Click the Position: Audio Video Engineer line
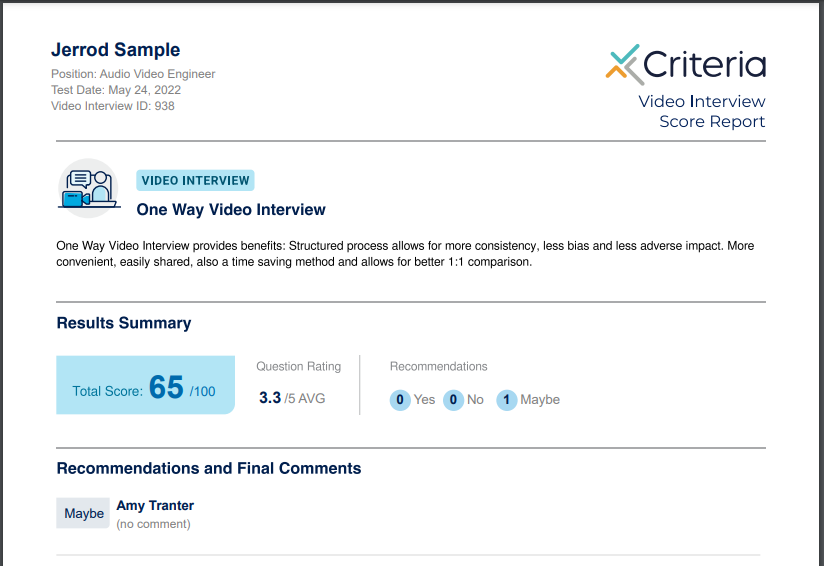Screen dimensions: 824x566 click(x=133, y=74)
